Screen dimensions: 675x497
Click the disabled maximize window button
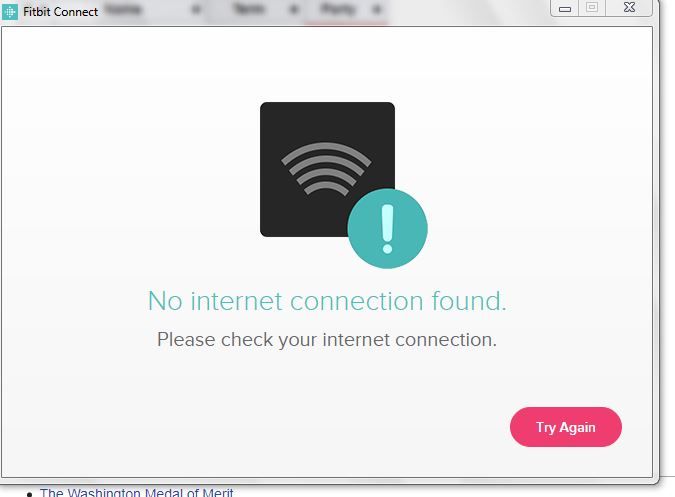pos(592,8)
